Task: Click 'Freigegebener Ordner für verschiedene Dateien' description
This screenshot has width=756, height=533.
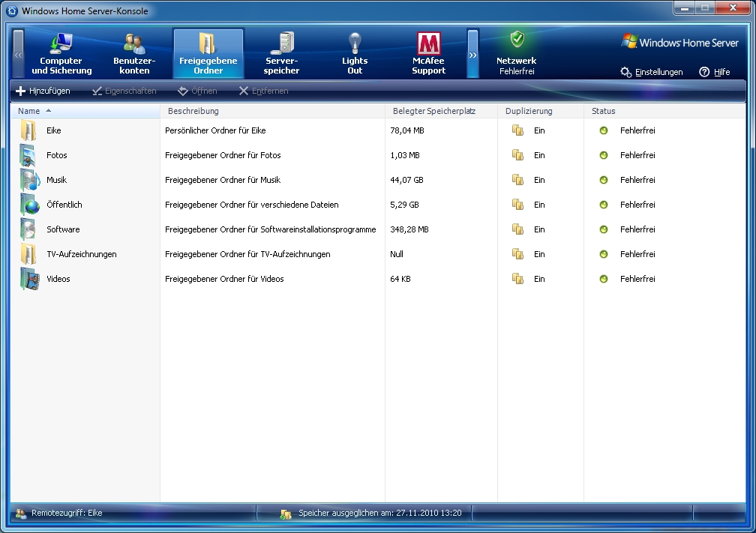Action: click(x=252, y=205)
